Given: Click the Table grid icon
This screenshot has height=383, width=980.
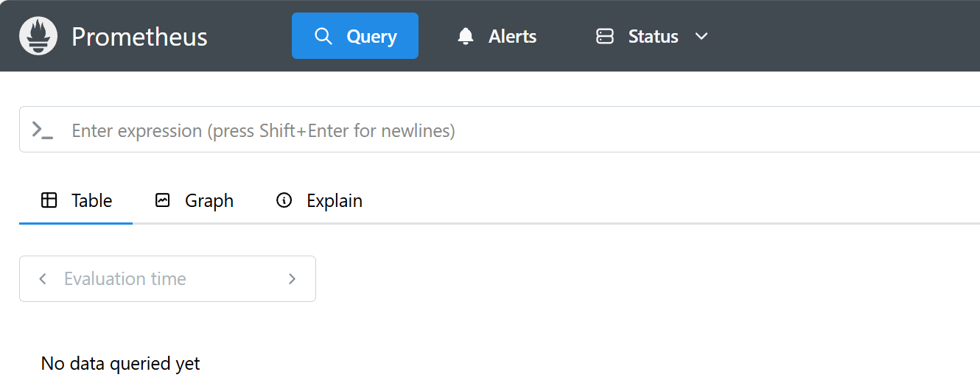Looking at the screenshot, I should 49,200.
